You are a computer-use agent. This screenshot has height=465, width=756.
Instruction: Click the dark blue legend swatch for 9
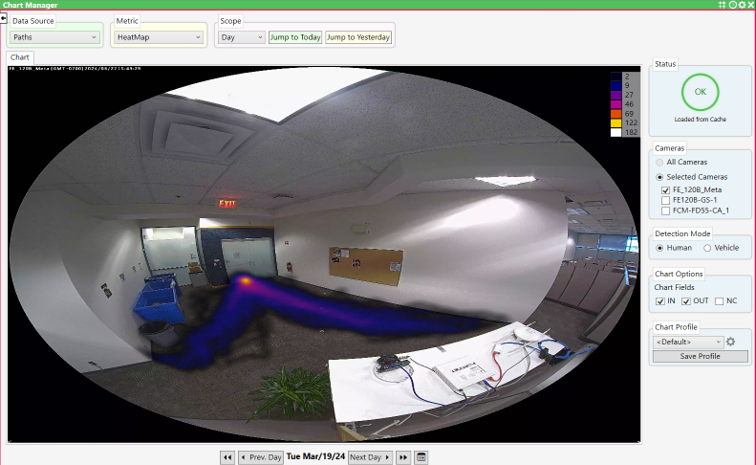[x=616, y=86]
